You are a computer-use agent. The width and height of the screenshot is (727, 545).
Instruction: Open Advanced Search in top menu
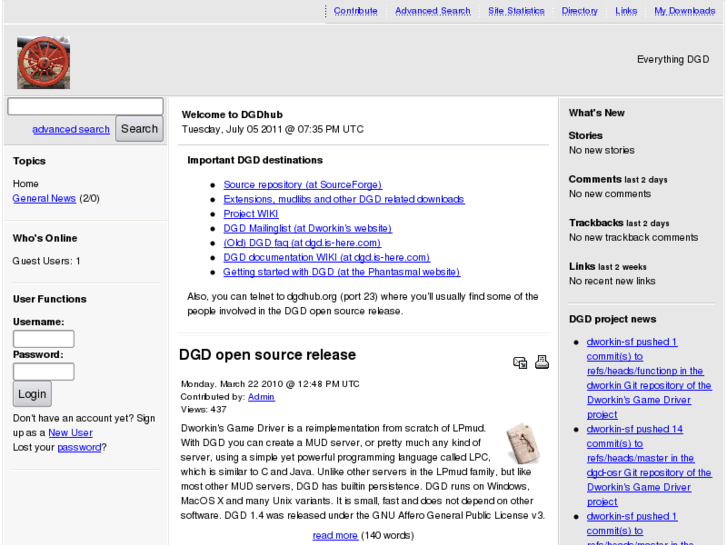tap(433, 11)
